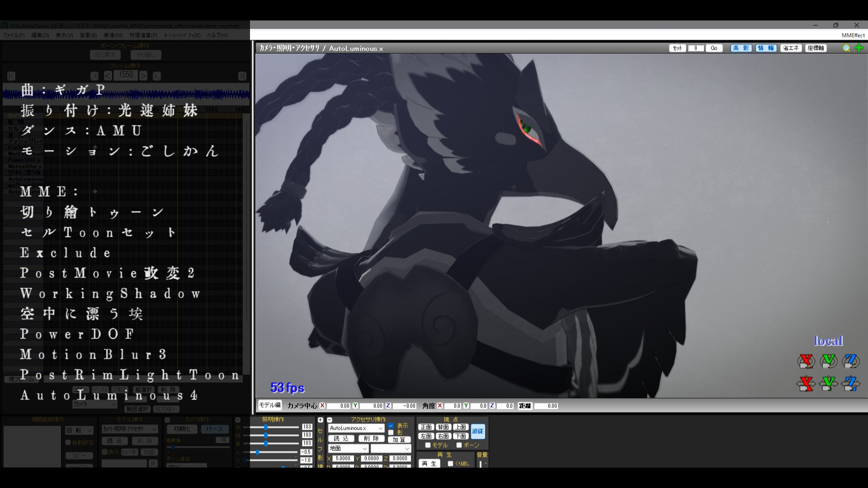Click the lower red X move axis icon
The image size is (868, 488).
(x=806, y=383)
